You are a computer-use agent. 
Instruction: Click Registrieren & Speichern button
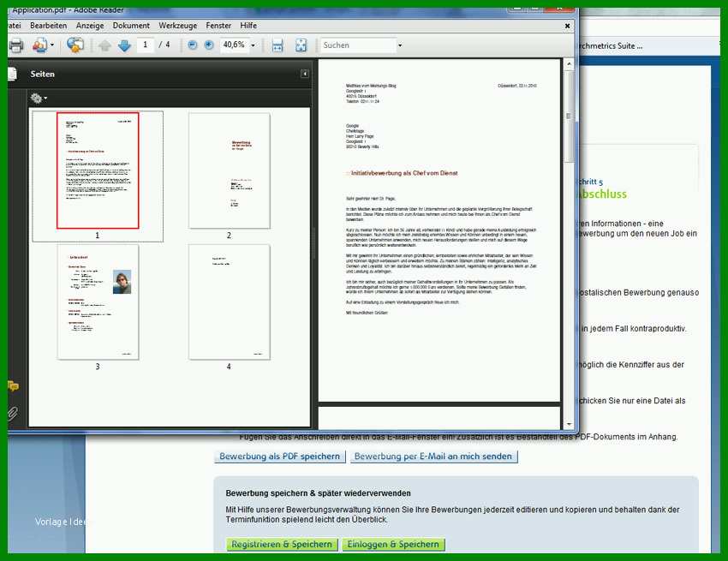[282, 544]
